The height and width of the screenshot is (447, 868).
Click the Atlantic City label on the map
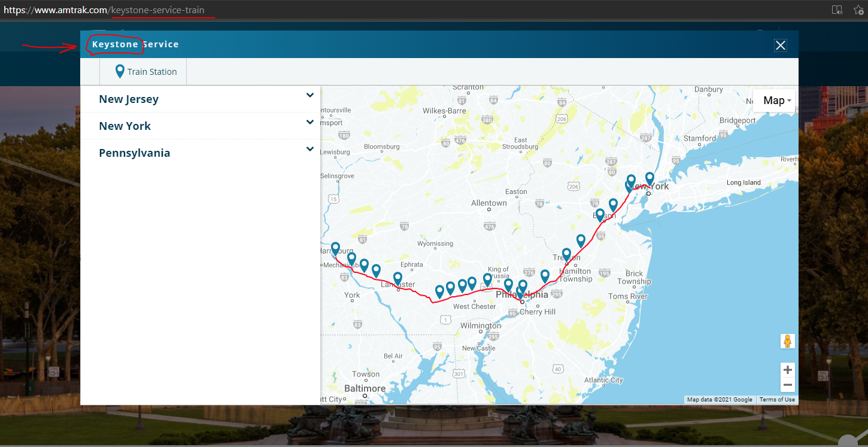603,380
